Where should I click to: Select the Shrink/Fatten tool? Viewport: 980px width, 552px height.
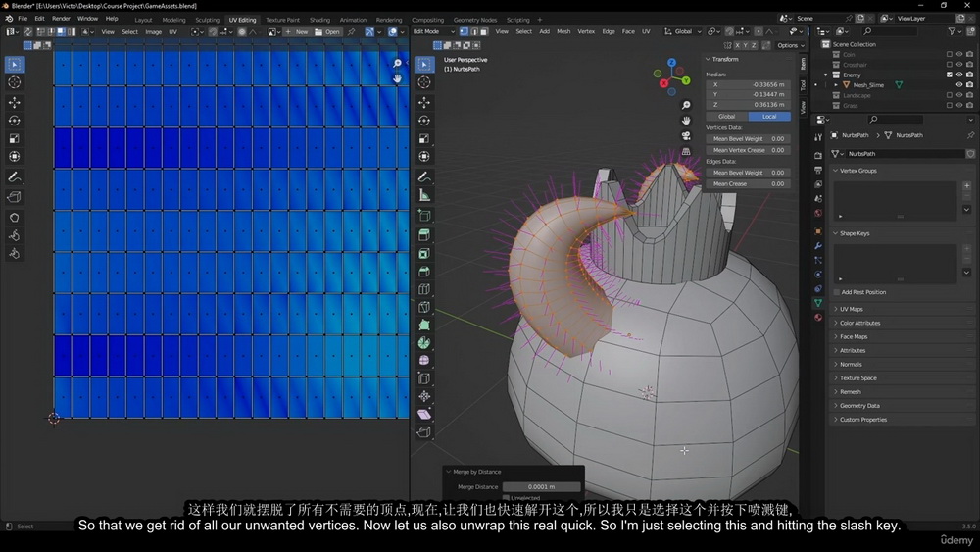point(424,396)
